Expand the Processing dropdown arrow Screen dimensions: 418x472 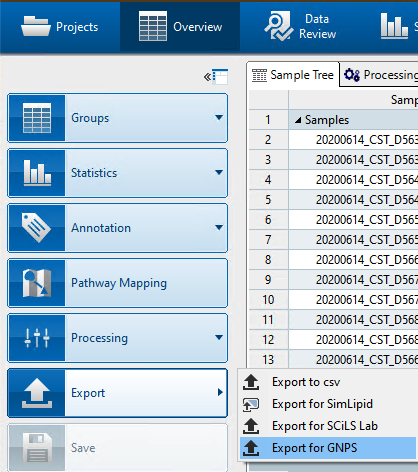(x=219, y=337)
